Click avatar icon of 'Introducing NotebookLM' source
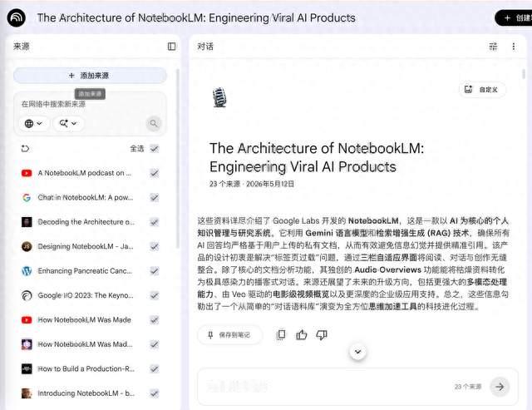The height and width of the screenshot is (410, 532). click(27, 393)
